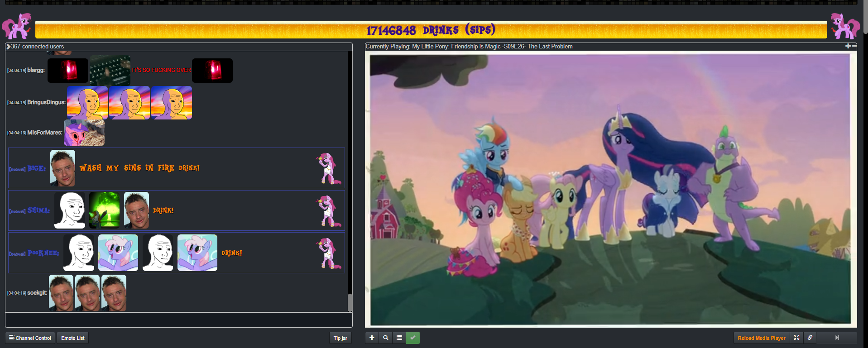Expand the 367 connected users list arrow

pyautogui.click(x=9, y=47)
